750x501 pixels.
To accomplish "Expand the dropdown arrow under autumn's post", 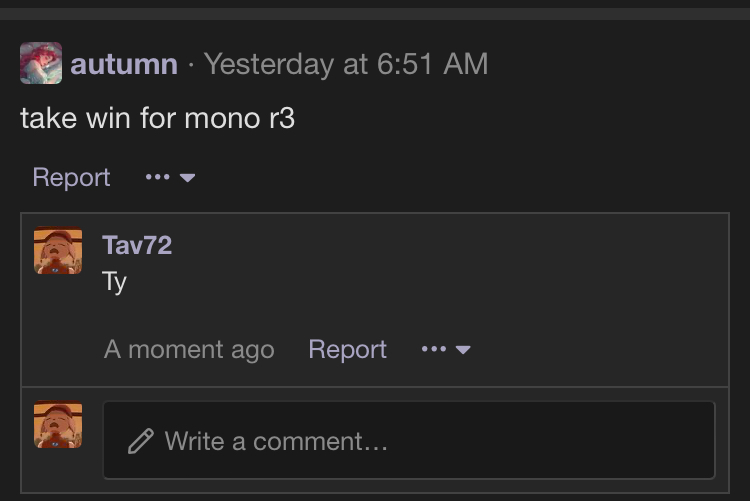I will (188, 178).
